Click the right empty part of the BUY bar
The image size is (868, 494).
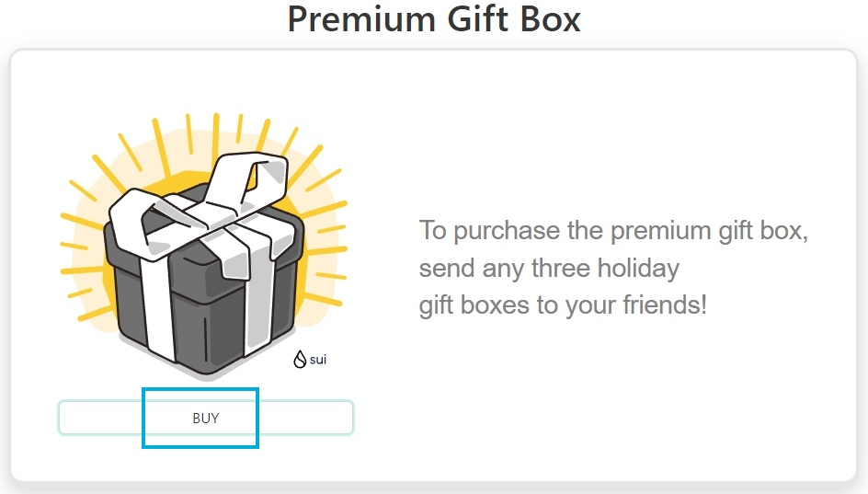305,418
